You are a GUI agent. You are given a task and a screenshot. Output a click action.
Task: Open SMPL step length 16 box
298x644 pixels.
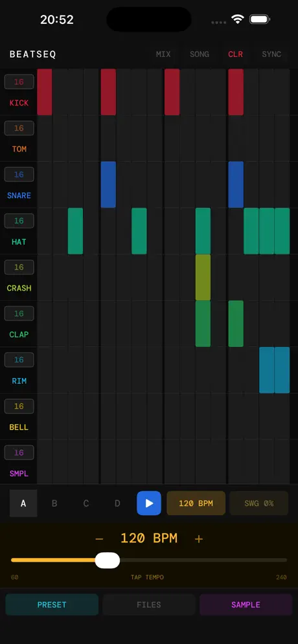click(19, 452)
